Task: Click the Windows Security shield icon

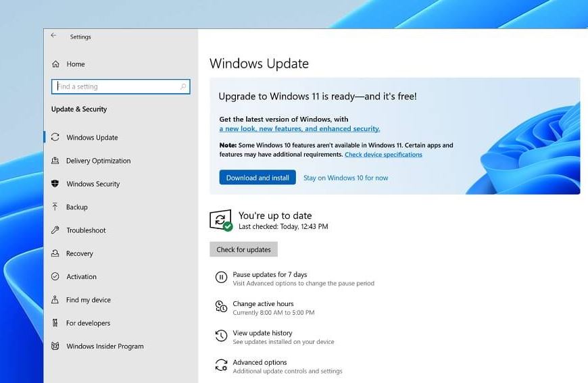Action: (x=55, y=184)
